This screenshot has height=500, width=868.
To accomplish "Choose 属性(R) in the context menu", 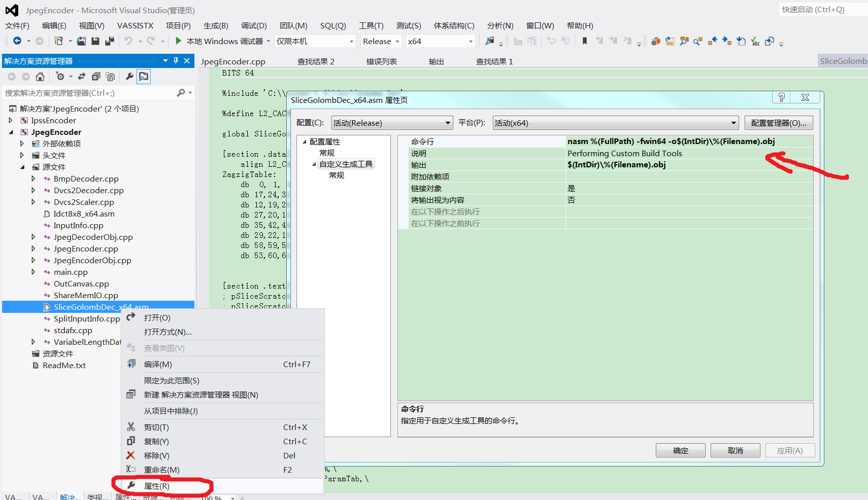I will tap(223, 486).
